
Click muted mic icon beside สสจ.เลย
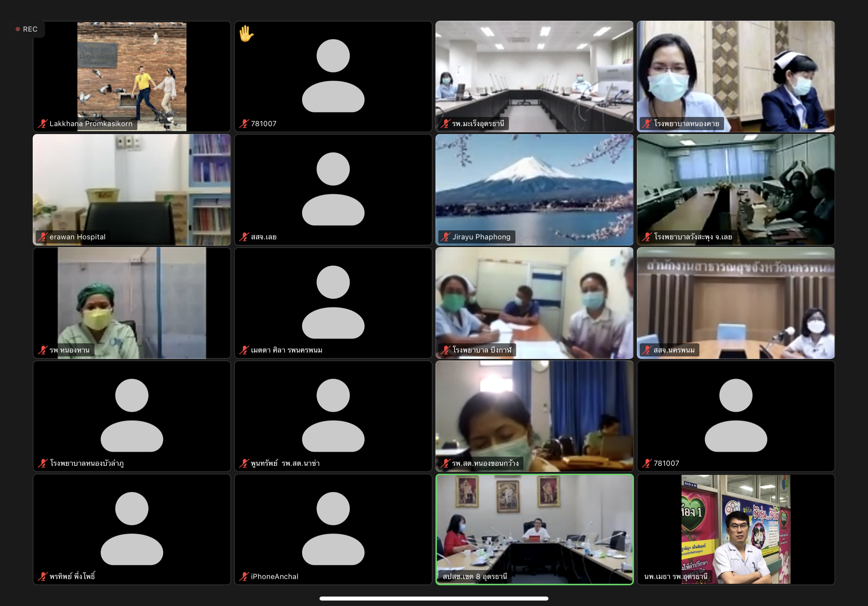(244, 237)
